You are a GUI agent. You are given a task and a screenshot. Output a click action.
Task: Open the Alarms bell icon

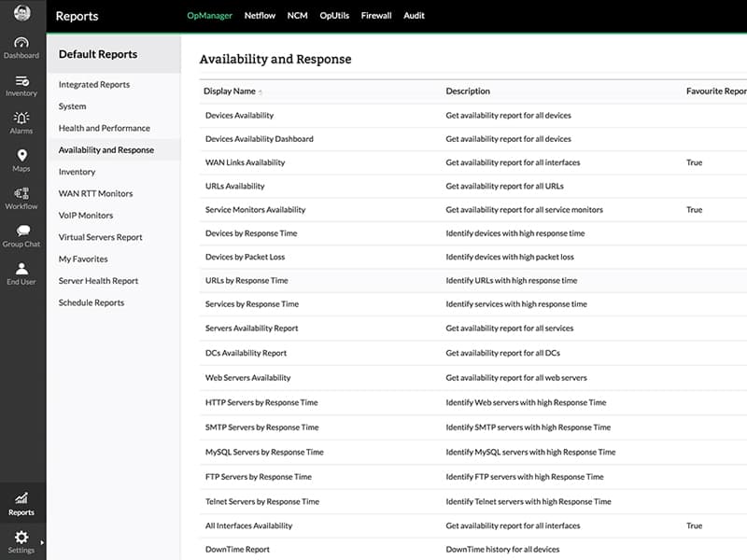tap(21, 118)
